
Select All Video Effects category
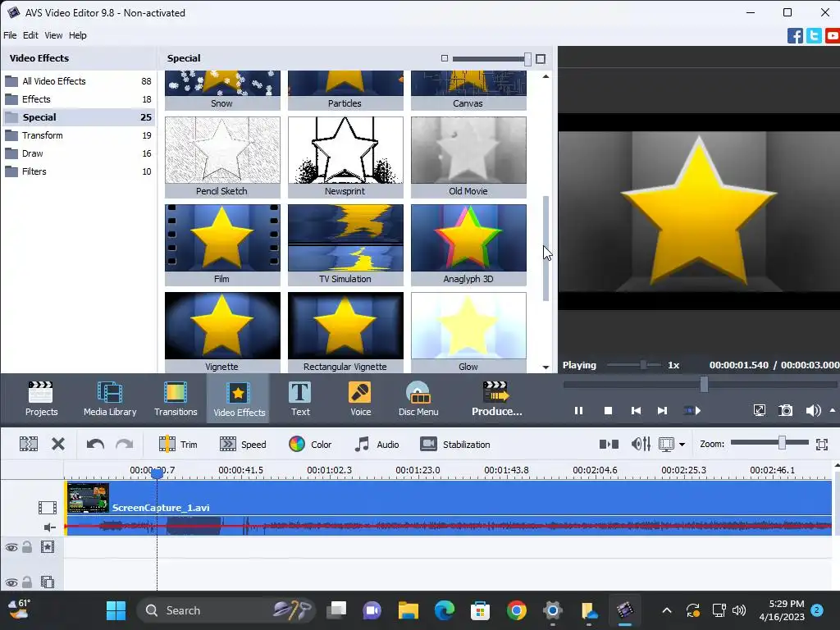[x=78, y=81]
